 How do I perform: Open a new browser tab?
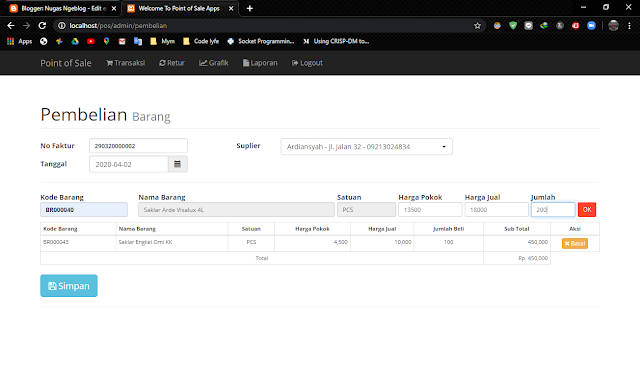coord(250,8)
